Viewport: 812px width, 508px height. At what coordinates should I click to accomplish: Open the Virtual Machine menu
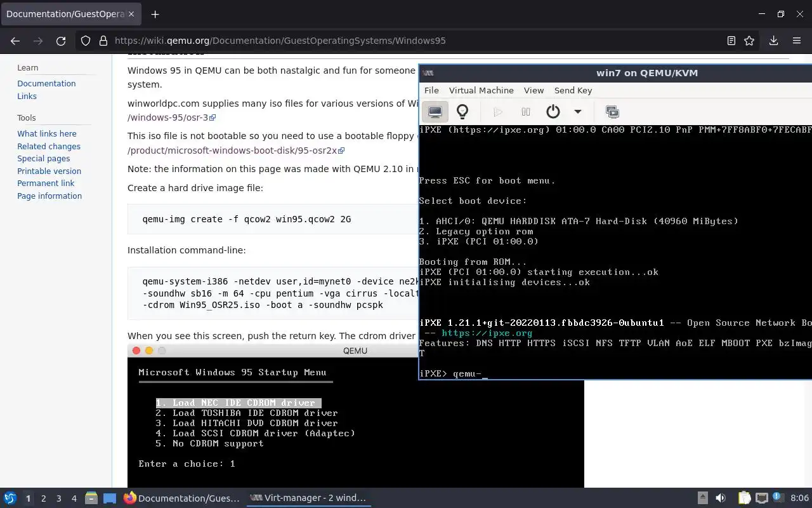(x=481, y=90)
